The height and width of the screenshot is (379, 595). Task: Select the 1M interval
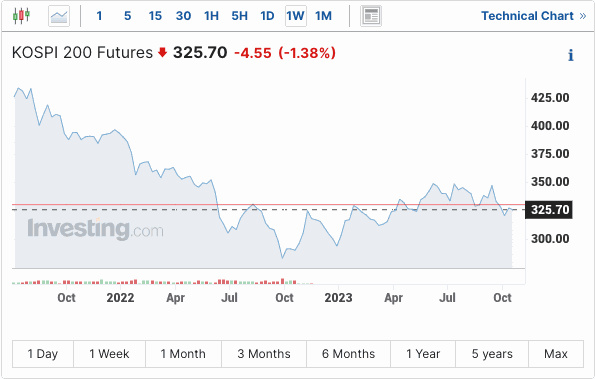(x=323, y=16)
